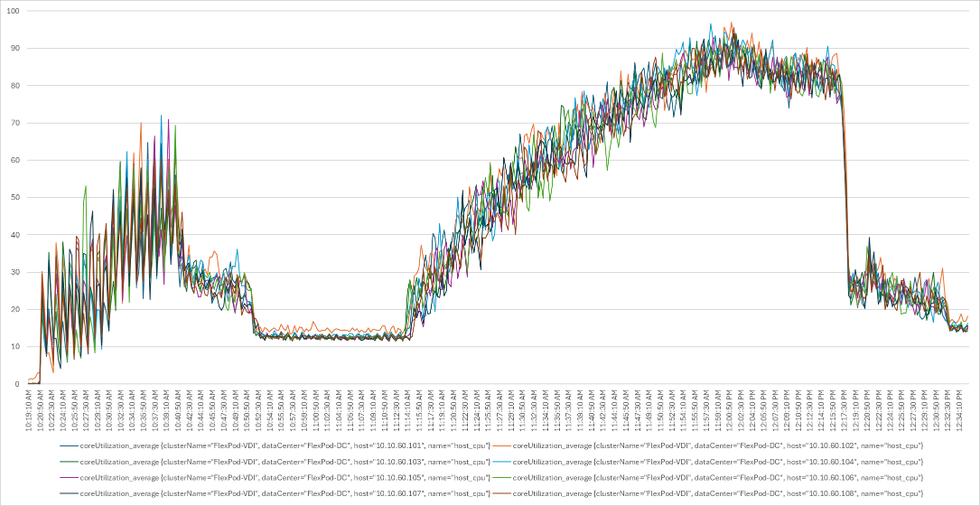Select the brown line swatch for host 10.10.60.108
This screenshot has width=980, height=506.
tap(501, 494)
